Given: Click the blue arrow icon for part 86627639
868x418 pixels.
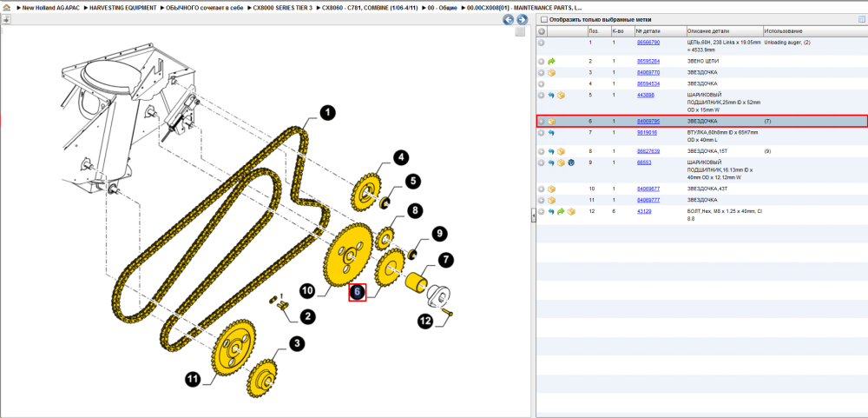Looking at the screenshot, I should pyautogui.click(x=551, y=151).
